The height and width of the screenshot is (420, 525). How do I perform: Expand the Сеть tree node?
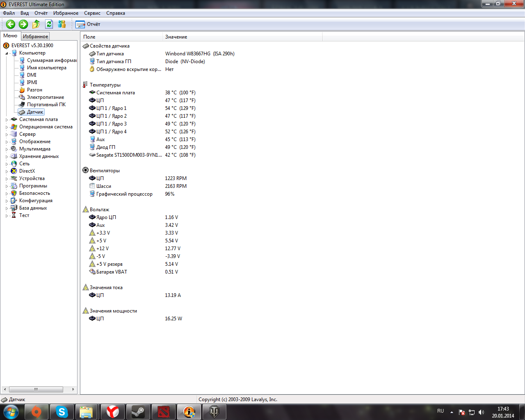pos(7,164)
